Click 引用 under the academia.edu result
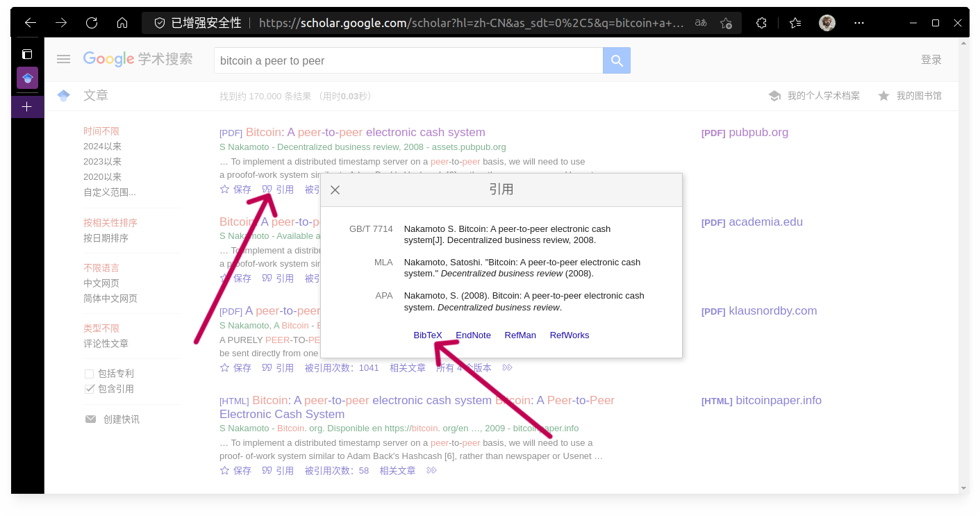Image resolution: width=980 pixels, height=516 pixels. pyautogui.click(x=278, y=278)
